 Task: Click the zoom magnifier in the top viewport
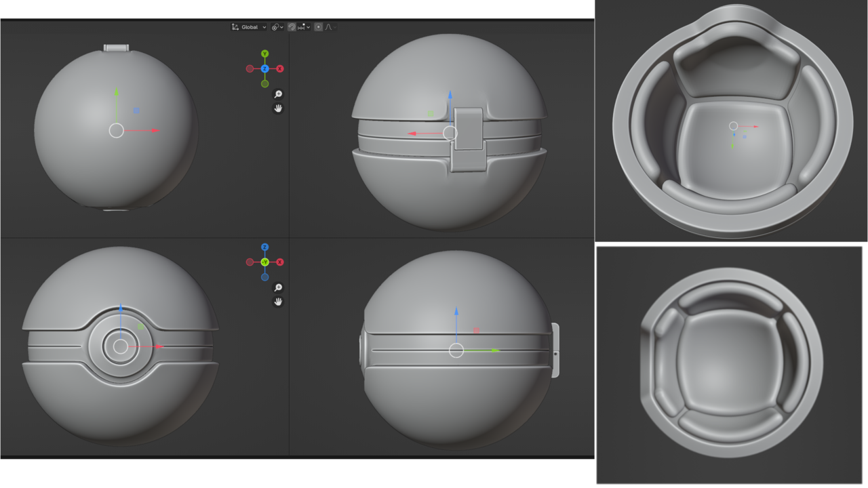pyautogui.click(x=277, y=96)
